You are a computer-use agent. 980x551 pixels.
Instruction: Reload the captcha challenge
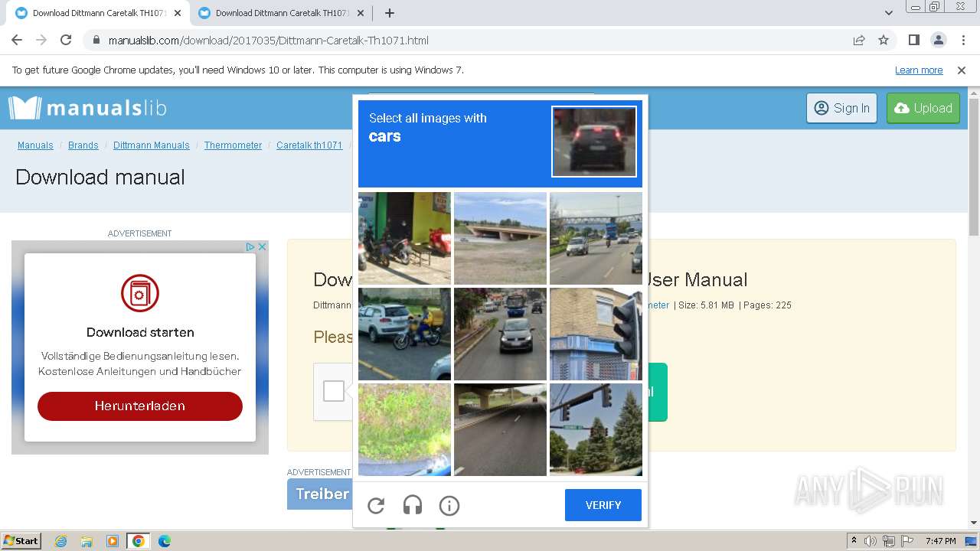click(376, 505)
